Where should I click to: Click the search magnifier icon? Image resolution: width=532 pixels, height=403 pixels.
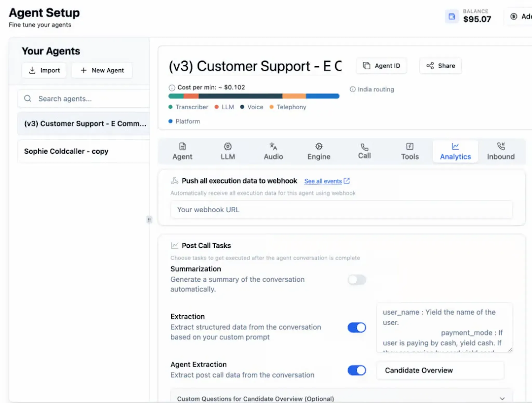(28, 99)
